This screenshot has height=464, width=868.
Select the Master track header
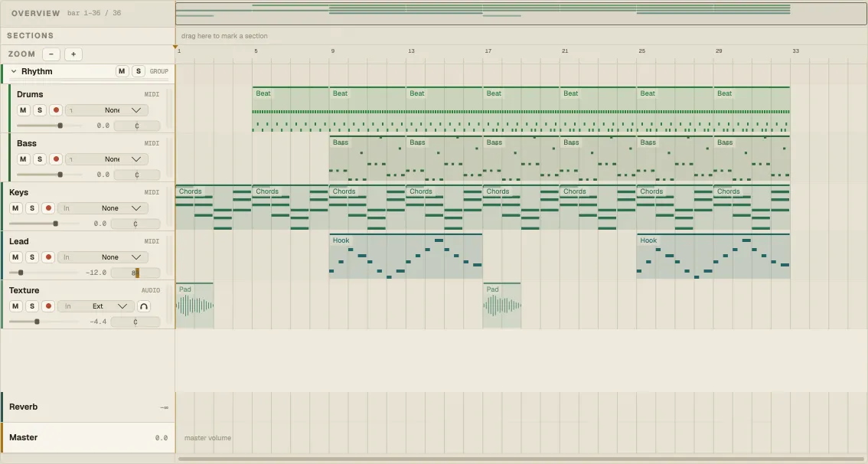[88, 437]
